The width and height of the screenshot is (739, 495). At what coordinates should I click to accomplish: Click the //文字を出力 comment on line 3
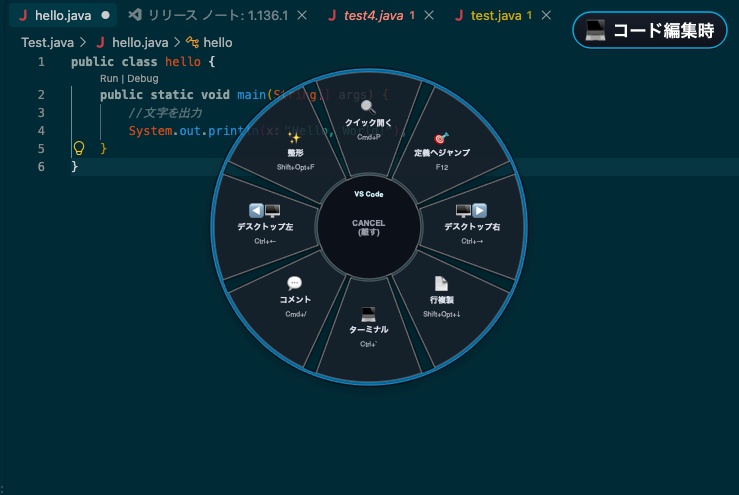pyautogui.click(x=165, y=113)
